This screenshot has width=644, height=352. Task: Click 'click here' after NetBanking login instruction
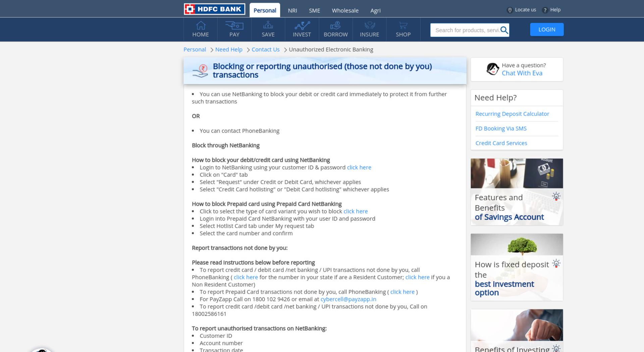click(359, 167)
